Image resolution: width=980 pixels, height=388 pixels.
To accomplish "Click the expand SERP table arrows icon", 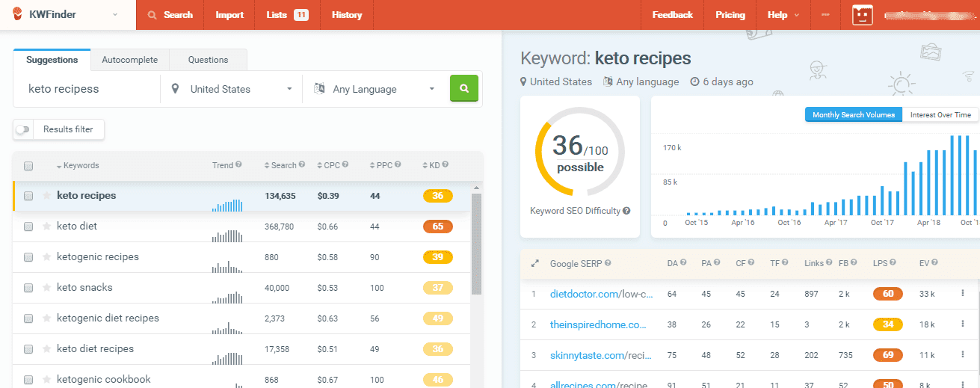I will [534, 264].
